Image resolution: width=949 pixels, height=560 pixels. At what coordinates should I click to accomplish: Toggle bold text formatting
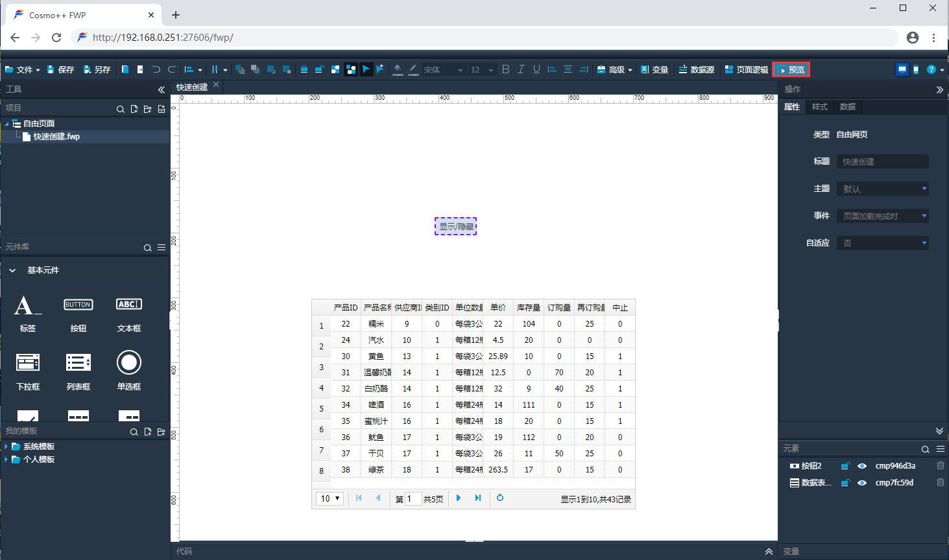click(x=506, y=69)
